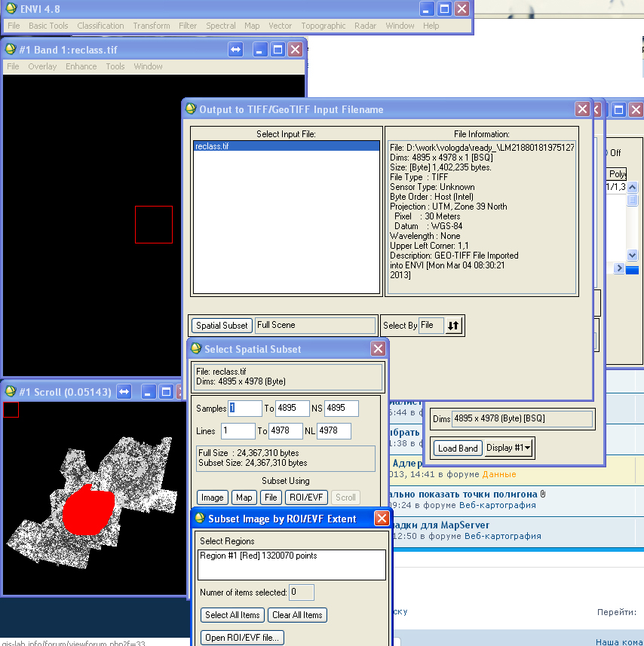Viewport: 644px width, 646px height.
Task: Click the Lines To field showing 4978
Action: [x=286, y=430]
